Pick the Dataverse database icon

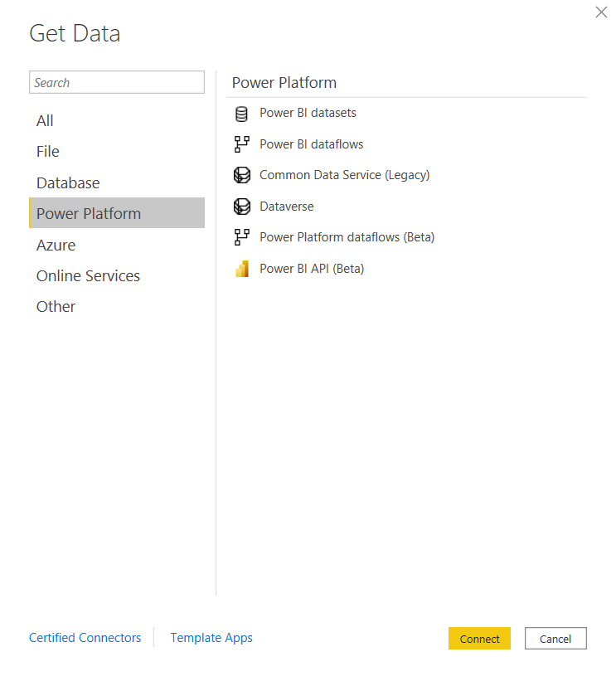click(241, 207)
